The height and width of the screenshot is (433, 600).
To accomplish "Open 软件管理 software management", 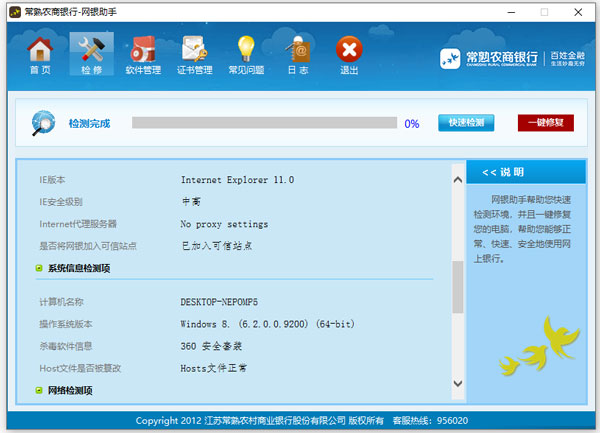I will (143, 55).
